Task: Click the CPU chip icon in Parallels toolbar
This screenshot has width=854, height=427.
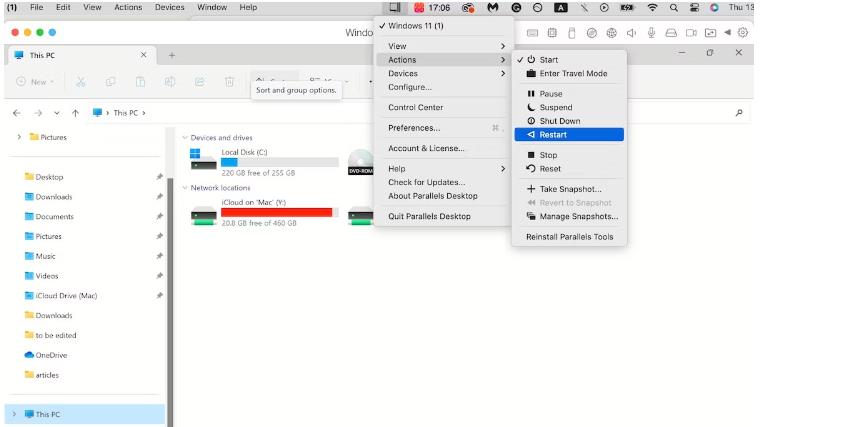Action: (552, 33)
